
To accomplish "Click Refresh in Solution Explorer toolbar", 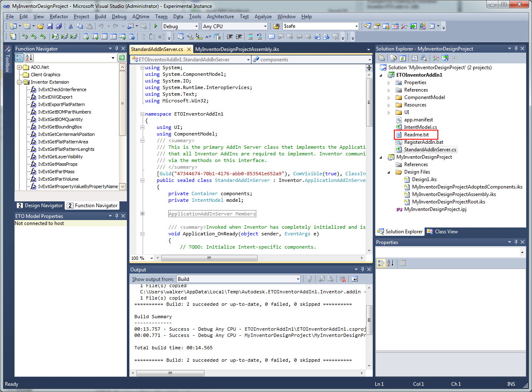I will [402, 58].
